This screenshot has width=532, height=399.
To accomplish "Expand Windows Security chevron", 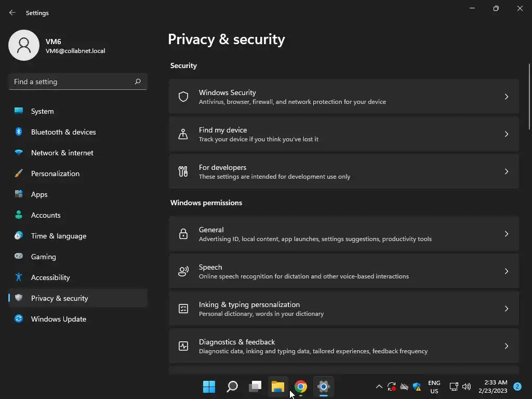I will 506,97.
